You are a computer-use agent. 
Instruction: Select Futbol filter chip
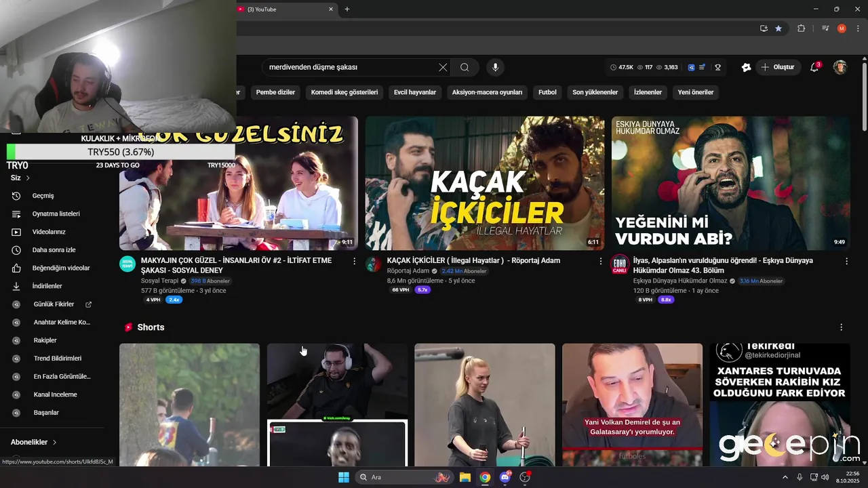pyautogui.click(x=547, y=92)
